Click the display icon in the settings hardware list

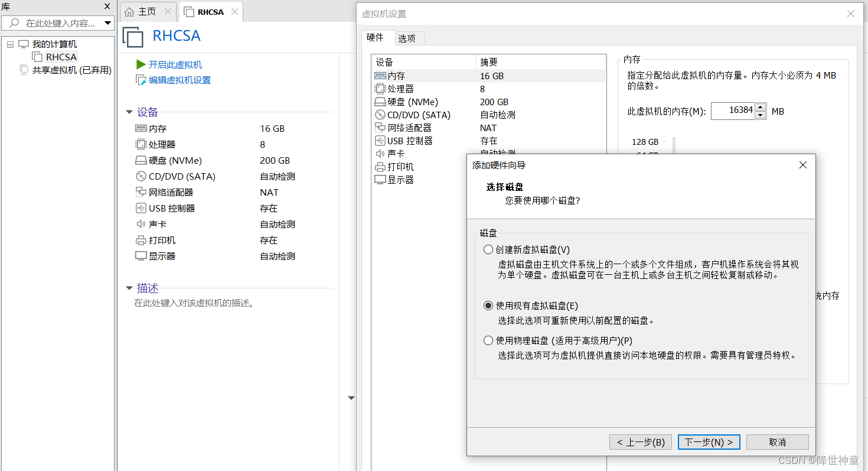(x=380, y=180)
